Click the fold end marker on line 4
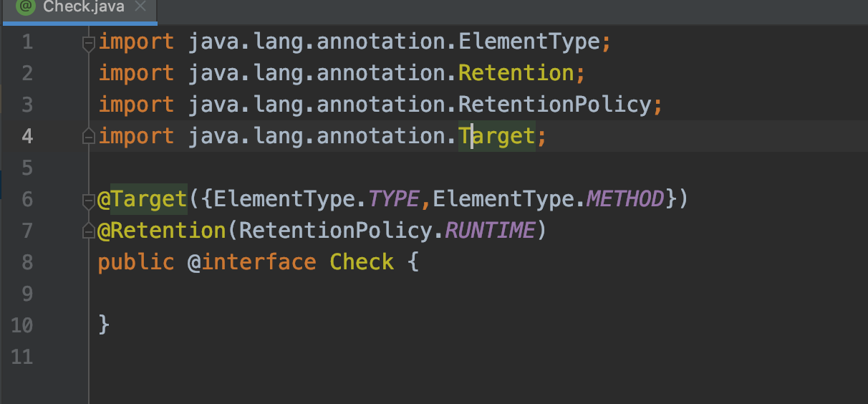 pos(89,136)
